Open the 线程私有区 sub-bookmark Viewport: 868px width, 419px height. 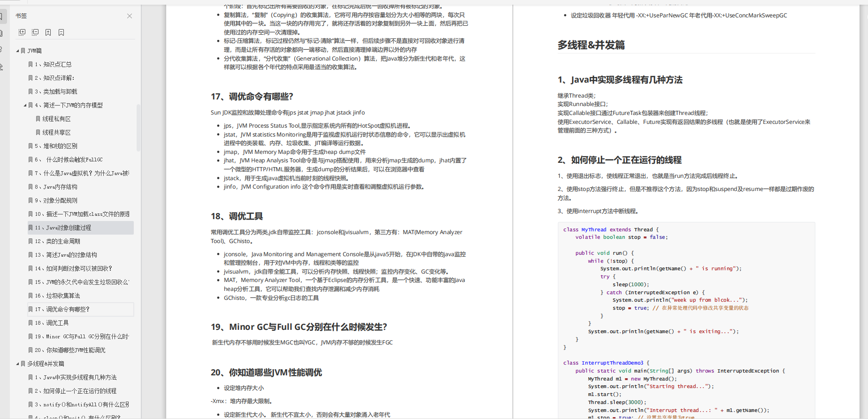(x=57, y=119)
